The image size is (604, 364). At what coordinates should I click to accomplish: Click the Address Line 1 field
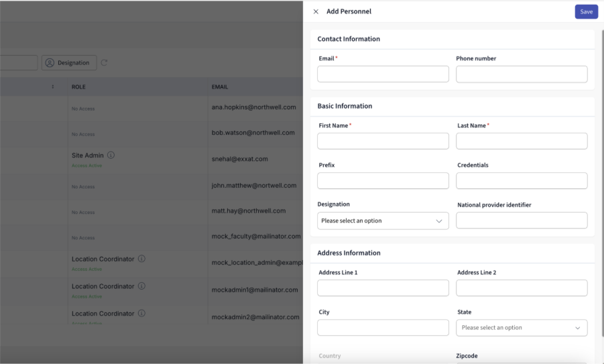383,288
